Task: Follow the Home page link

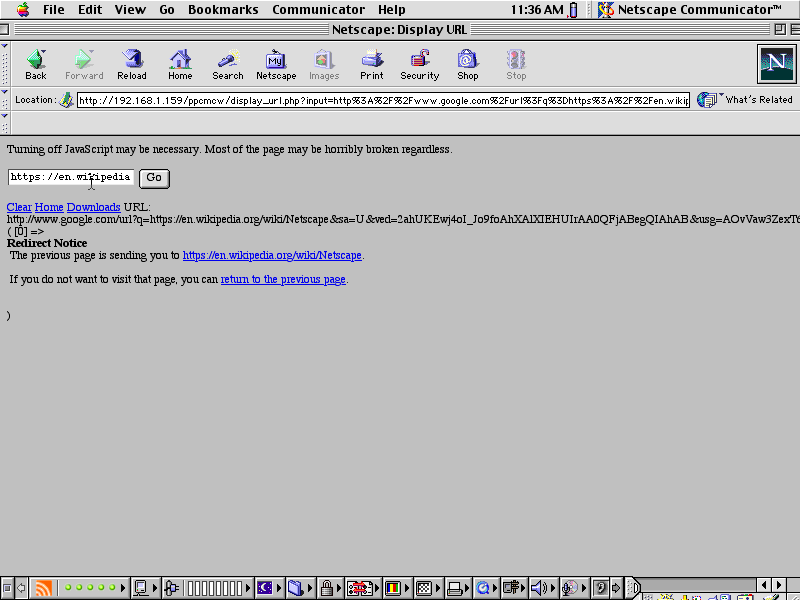Action: tap(49, 207)
